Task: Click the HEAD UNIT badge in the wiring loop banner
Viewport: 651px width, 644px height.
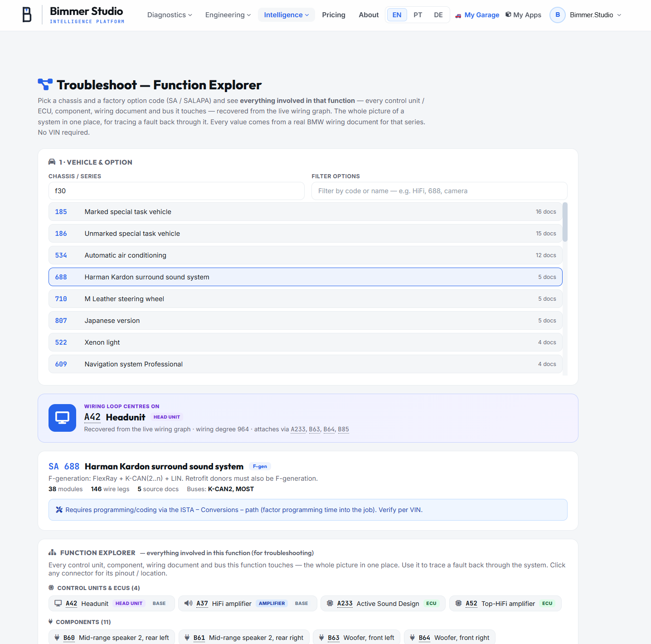Action: pos(167,417)
